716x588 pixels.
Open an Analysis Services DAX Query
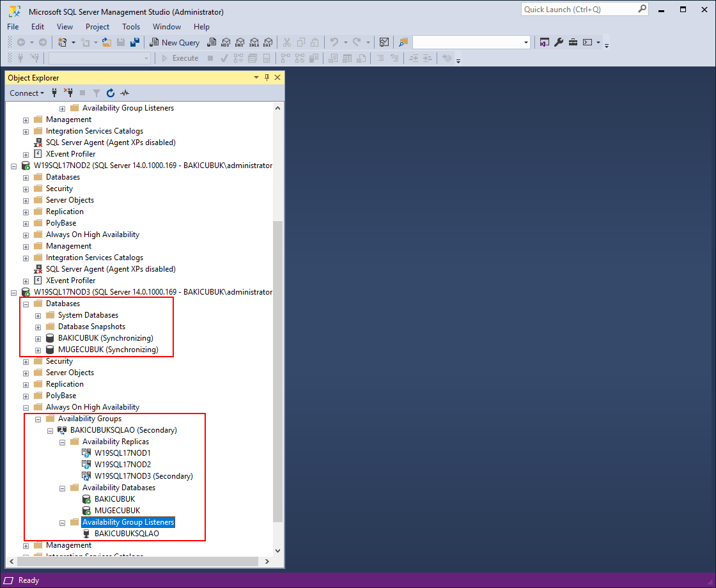tap(268, 42)
